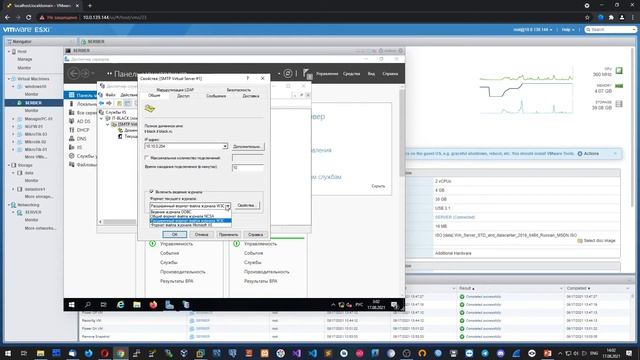Open the Messages (Сообщения) tab
Image resolution: width=640 pixels, height=360 pixels.
216,96
